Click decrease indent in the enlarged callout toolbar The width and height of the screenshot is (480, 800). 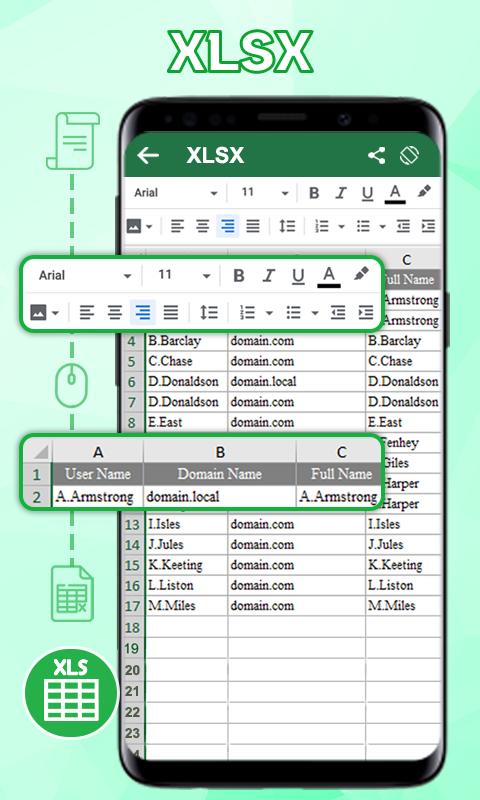(338, 312)
